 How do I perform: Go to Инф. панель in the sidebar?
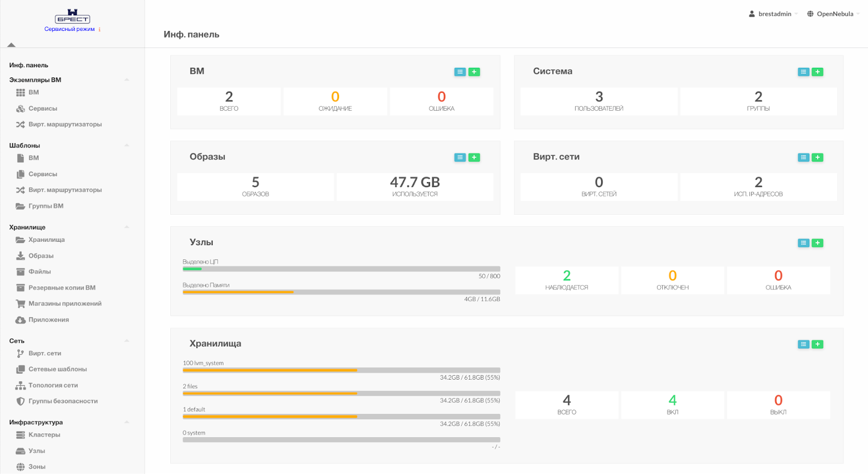pyautogui.click(x=29, y=65)
